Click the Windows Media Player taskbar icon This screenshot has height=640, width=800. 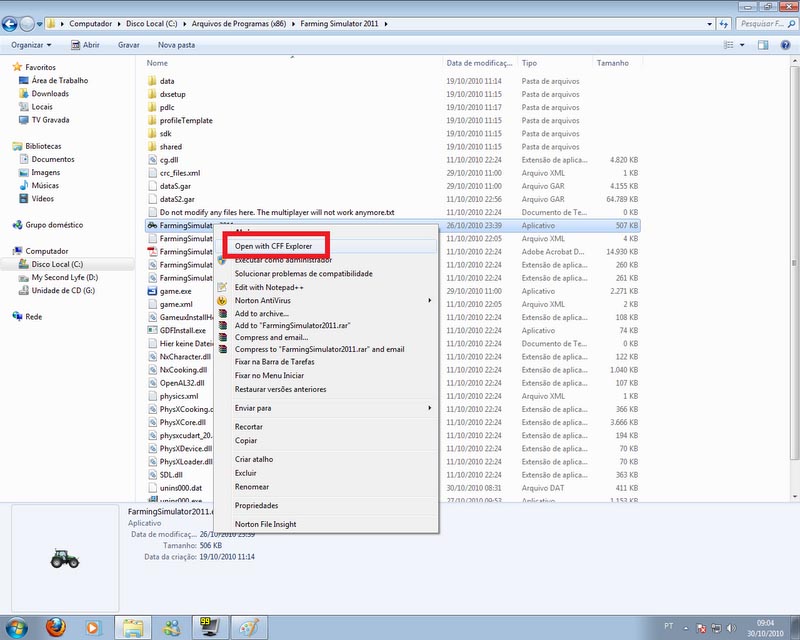[x=93, y=627]
